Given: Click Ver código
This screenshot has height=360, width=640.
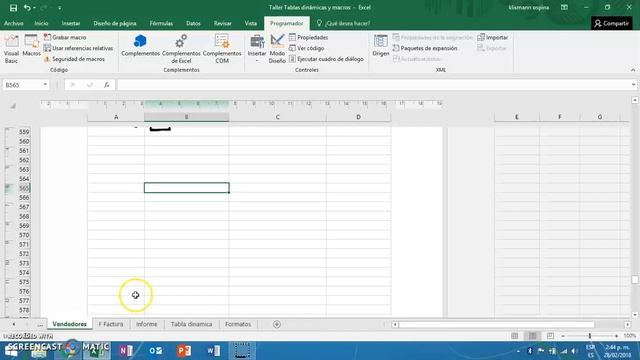Looking at the screenshot, I should point(307,48).
